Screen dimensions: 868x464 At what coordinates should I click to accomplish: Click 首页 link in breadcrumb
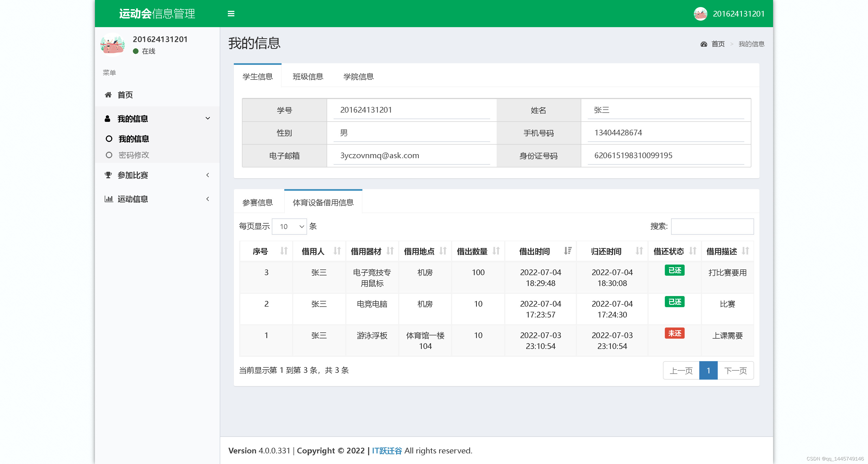click(718, 44)
